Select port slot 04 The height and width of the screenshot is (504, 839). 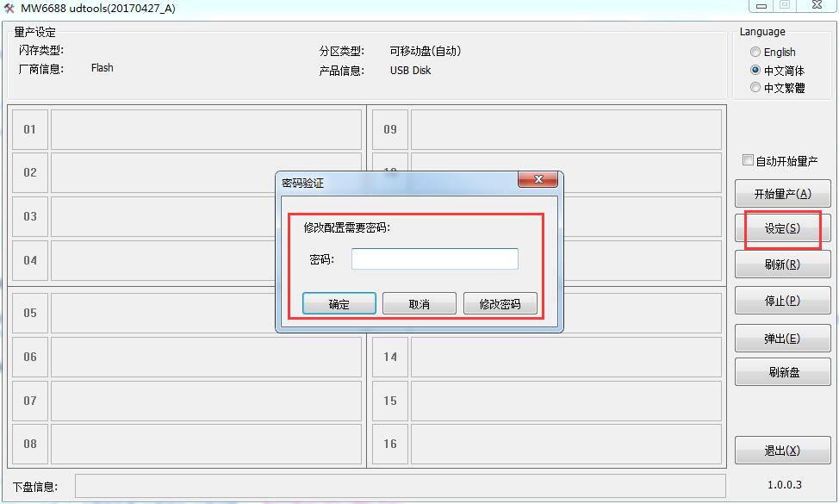coord(30,260)
